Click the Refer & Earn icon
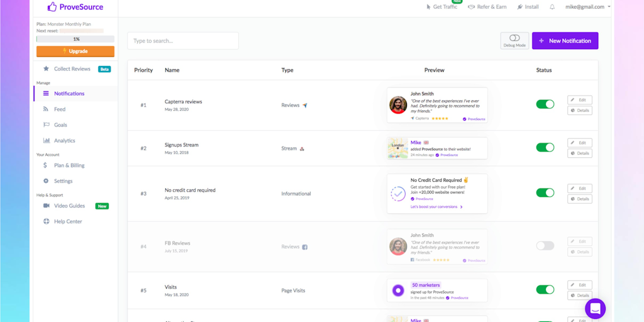644x322 pixels. click(471, 7)
